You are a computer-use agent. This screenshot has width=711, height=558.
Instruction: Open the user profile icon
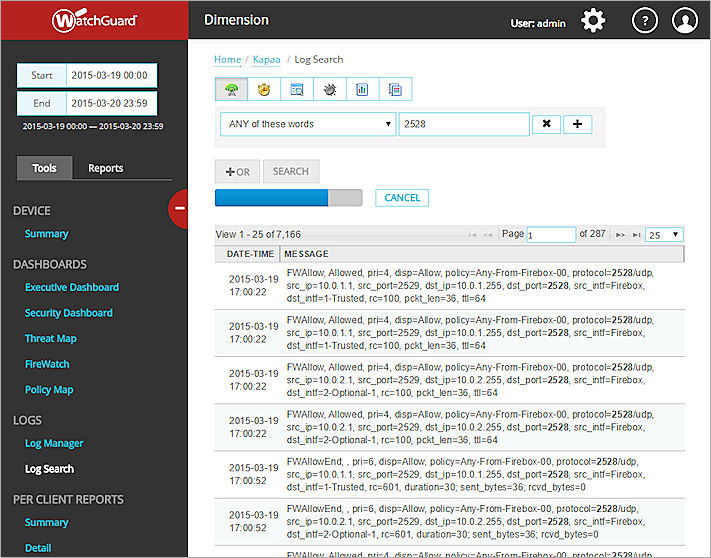(x=685, y=20)
